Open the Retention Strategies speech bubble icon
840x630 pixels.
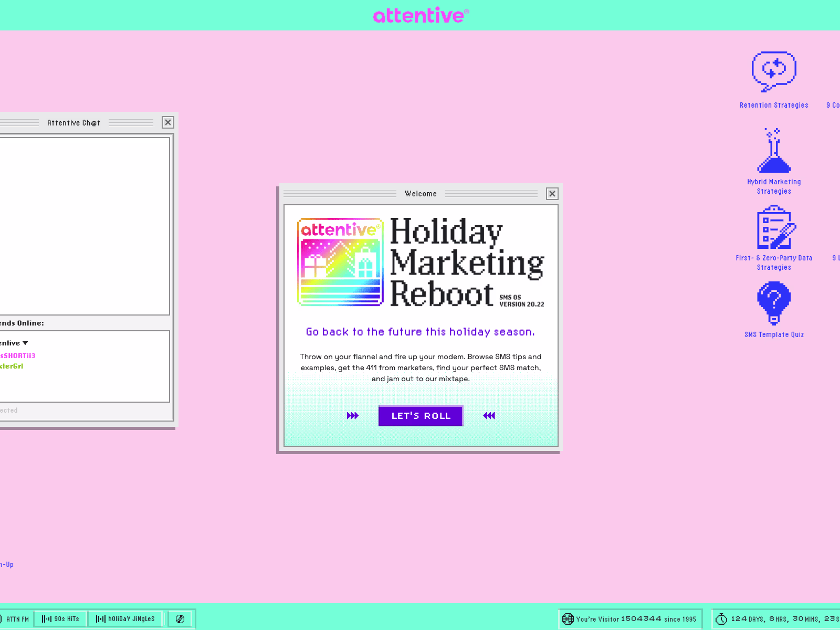(x=774, y=70)
